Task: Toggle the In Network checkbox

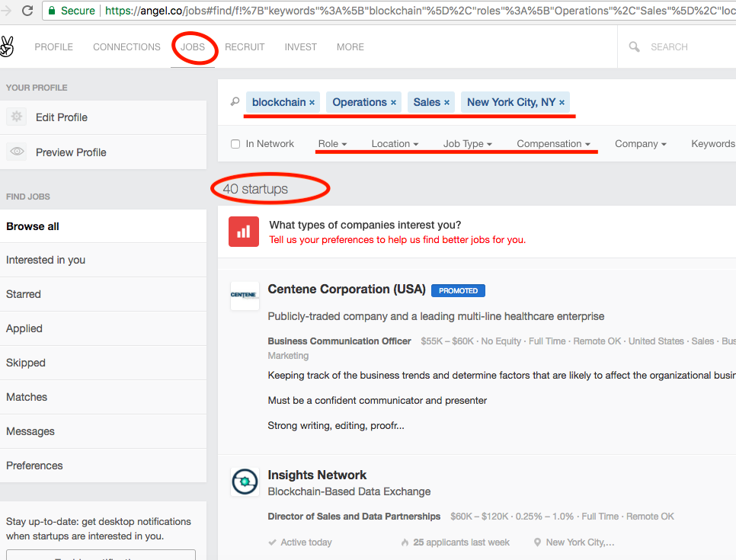Action: click(235, 144)
